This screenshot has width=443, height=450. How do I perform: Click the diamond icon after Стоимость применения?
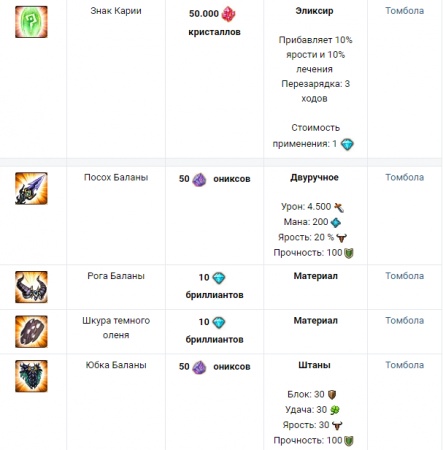(347, 144)
